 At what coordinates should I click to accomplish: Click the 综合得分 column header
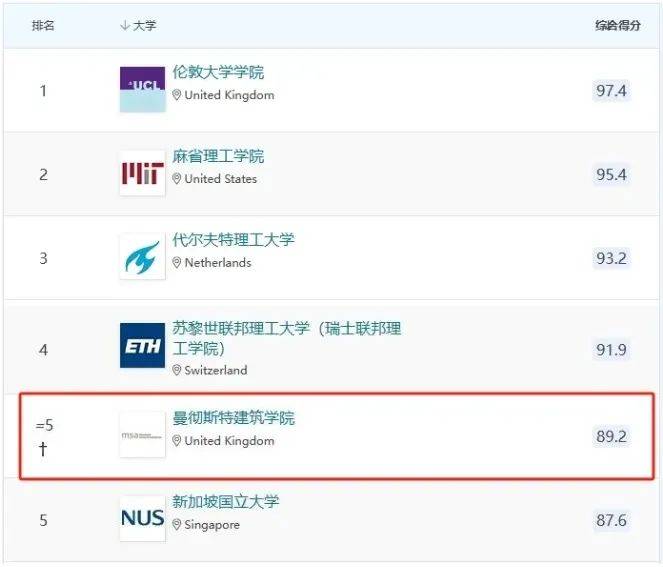pyautogui.click(x=618, y=25)
